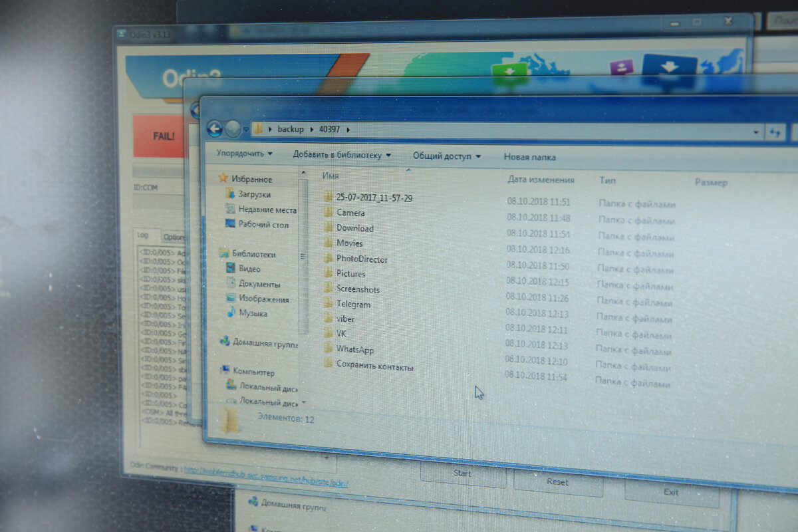798x532 pixels.
Task: Select the Download folder
Action: click(x=348, y=228)
